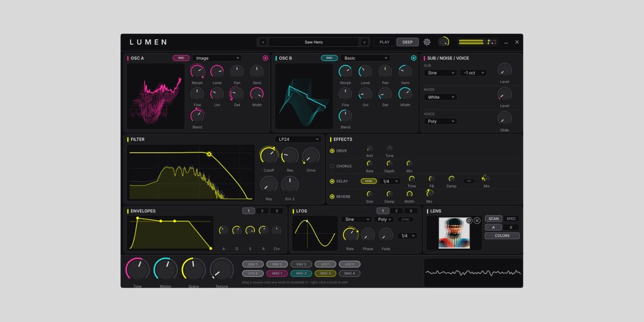Screen dimensions: 644x322
Task: Open OSC B wavetable dropdown showing Basic
Action: 365,58
